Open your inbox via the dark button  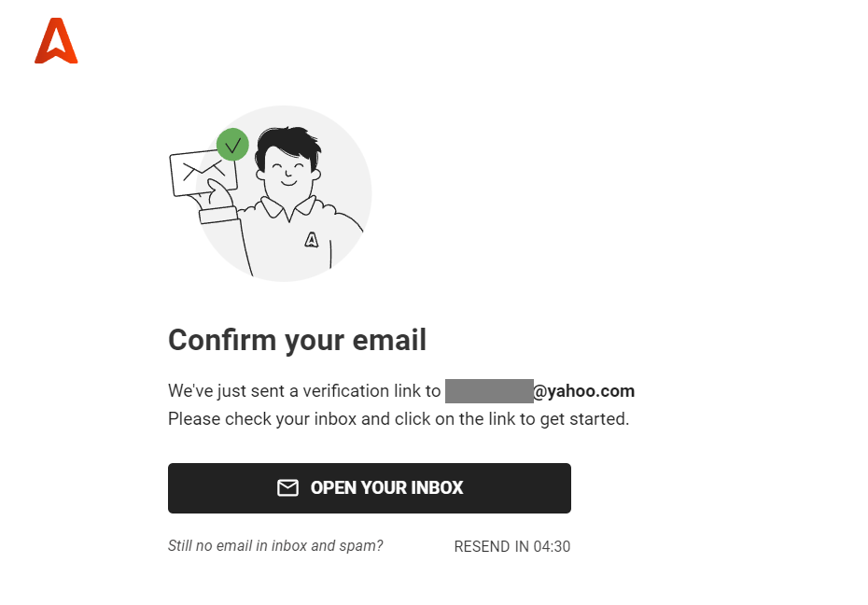pos(370,487)
